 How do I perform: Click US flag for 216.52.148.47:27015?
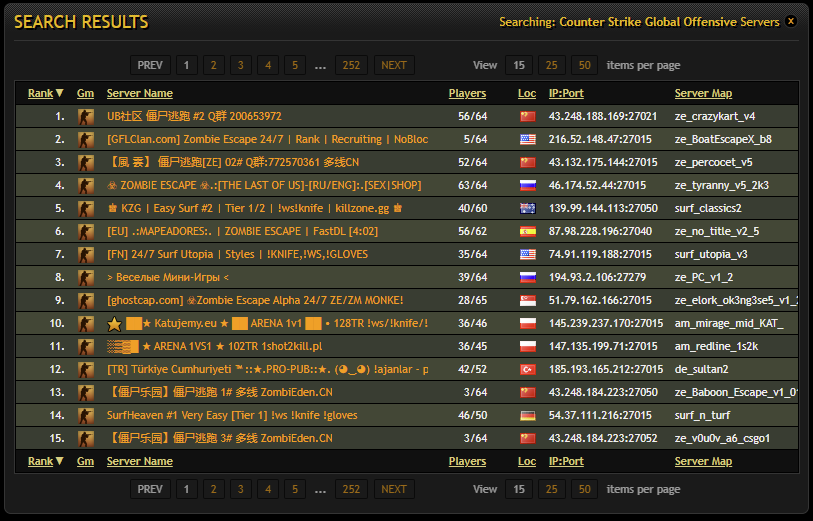(527, 139)
